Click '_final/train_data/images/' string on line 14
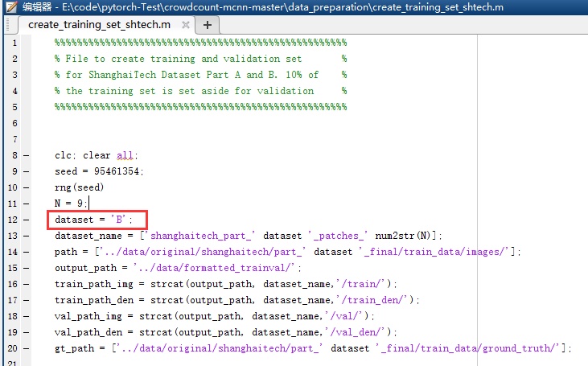 tap(434, 252)
